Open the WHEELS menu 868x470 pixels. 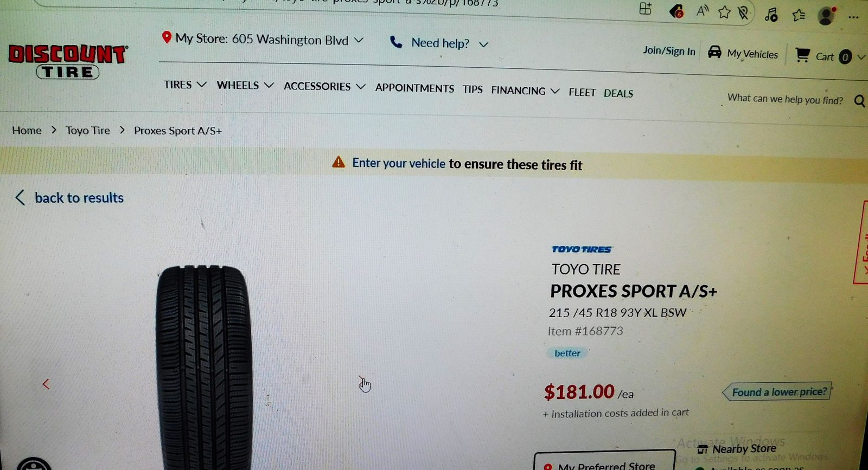[245, 85]
